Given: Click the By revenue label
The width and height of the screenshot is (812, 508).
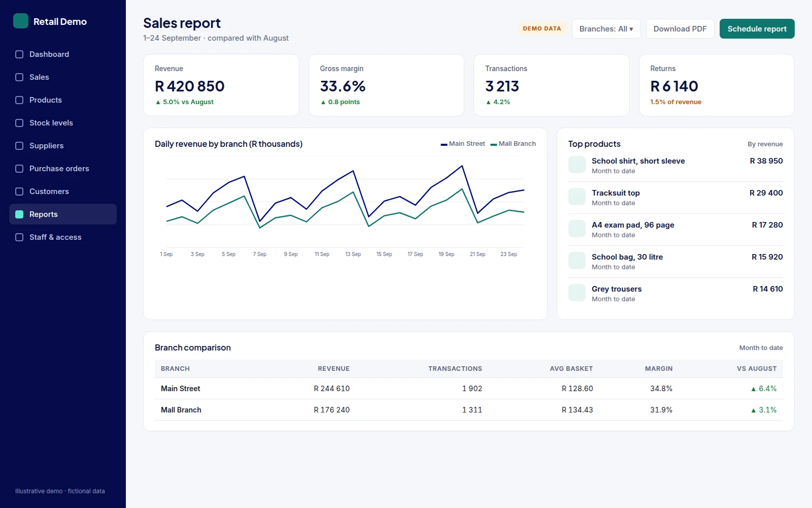Looking at the screenshot, I should [765, 144].
